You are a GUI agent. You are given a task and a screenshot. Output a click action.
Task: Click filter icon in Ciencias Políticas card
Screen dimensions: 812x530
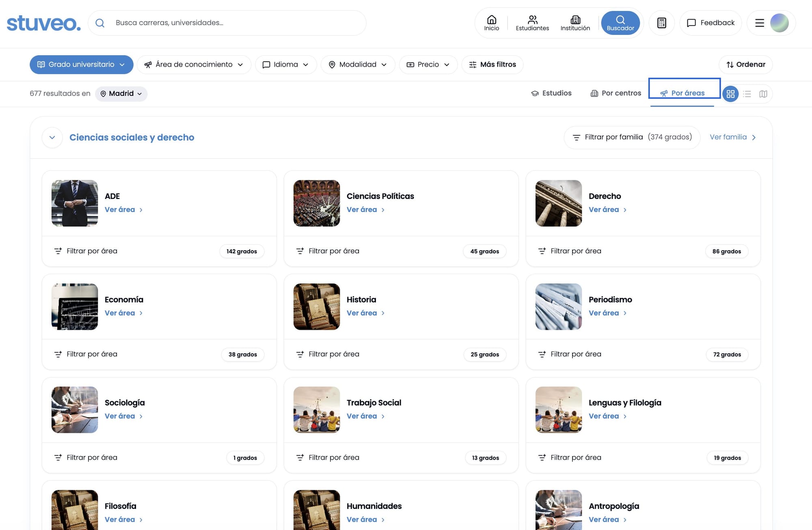point(300,251)
